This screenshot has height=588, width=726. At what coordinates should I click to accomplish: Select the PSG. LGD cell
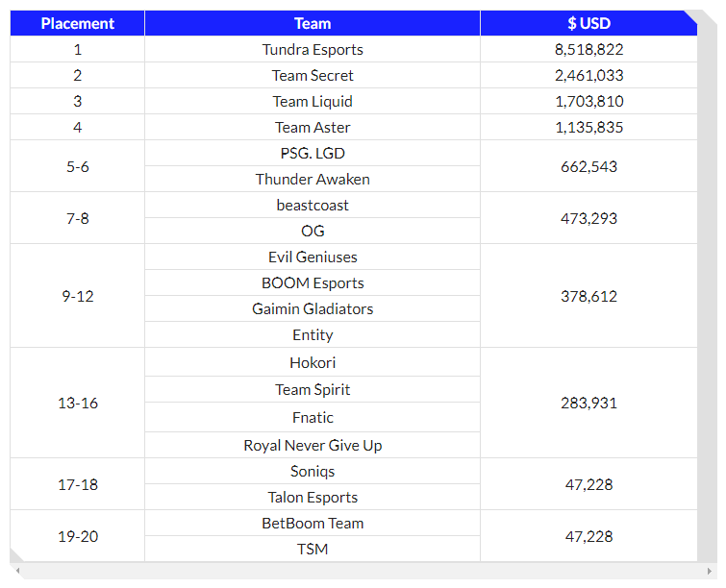tap(313, 153)
